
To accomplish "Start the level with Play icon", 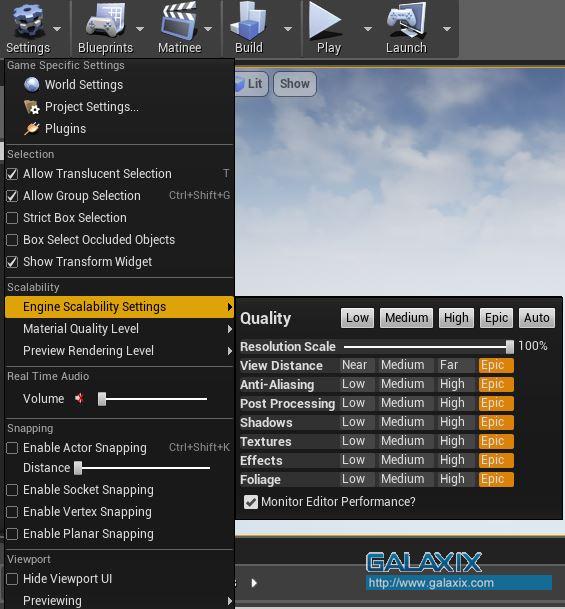I will click(325, 20).
